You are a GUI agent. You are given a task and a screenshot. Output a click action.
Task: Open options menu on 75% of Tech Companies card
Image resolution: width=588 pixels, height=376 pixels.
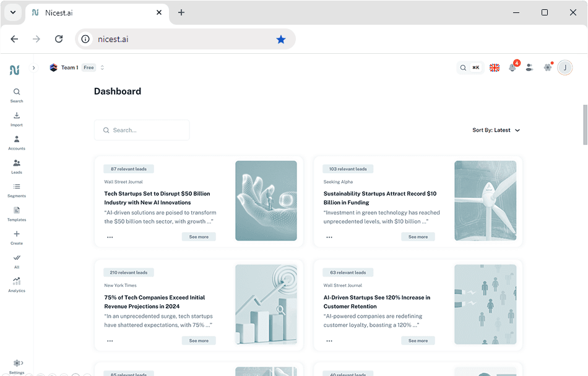pyautogui.click(x=110, y=341)
